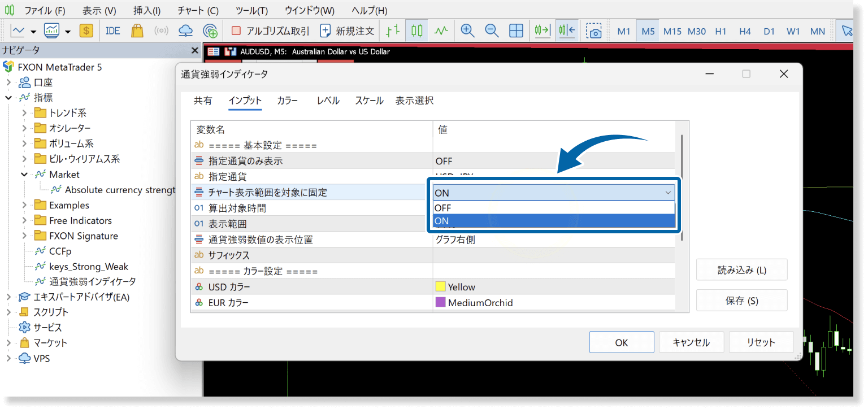Click the zoom out magnifier icon
This screenshot has width=868, height=409.
coord(491,31)
